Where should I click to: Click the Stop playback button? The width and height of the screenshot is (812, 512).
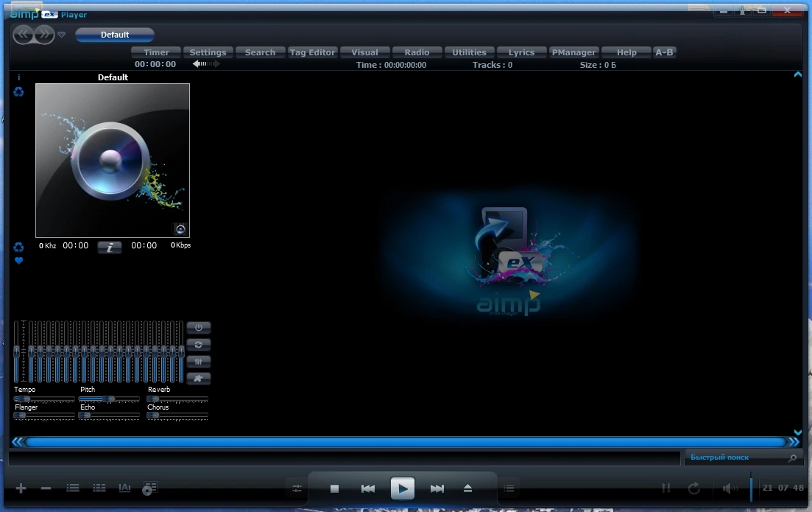[334, 488]
